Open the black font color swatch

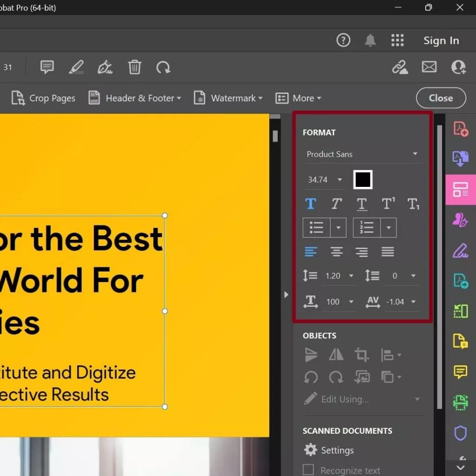(363, 179)
